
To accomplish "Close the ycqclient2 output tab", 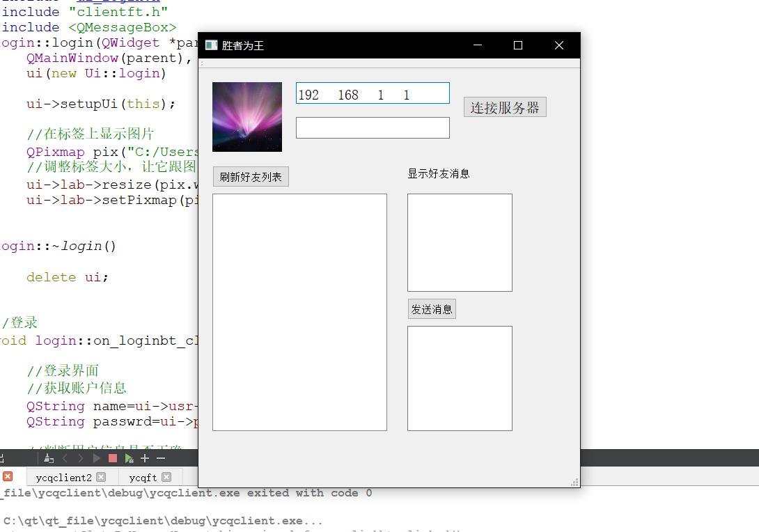I will tap(101, 477).
